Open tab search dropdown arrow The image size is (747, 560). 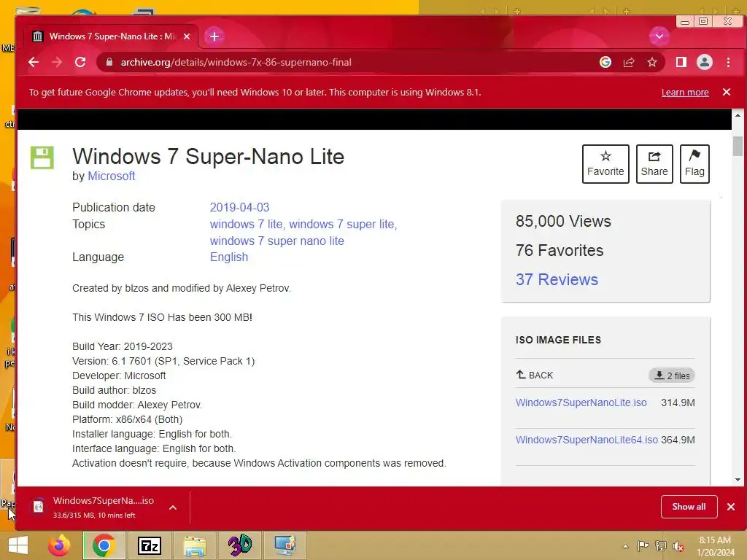(x=659, y=36)
